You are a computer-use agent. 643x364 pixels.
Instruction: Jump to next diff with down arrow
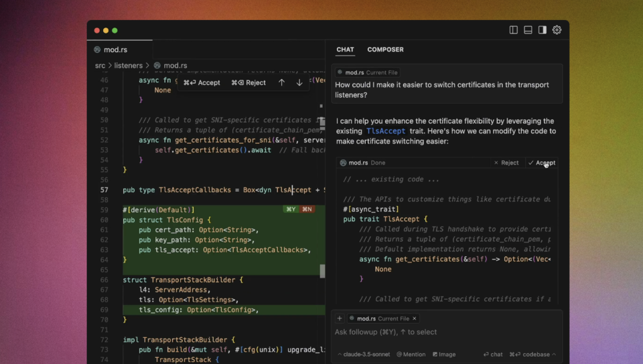point(299,83)
